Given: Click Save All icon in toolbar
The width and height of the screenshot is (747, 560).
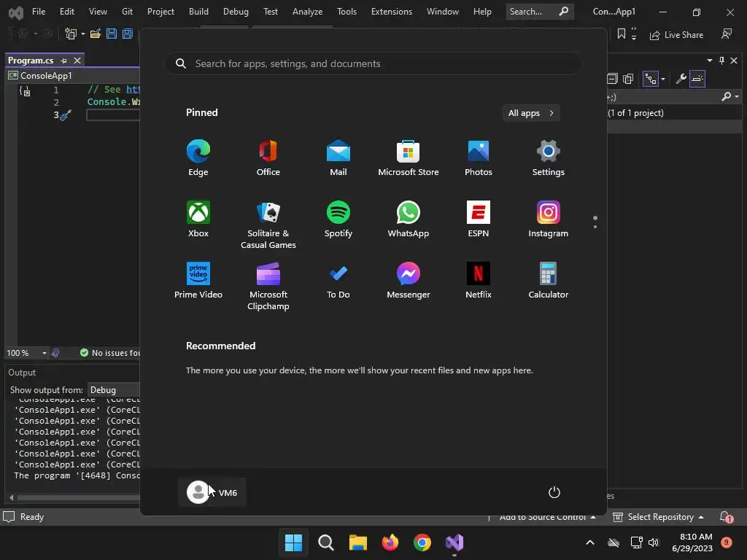Looking at the screenshot, I should click(x=127, y=34).
